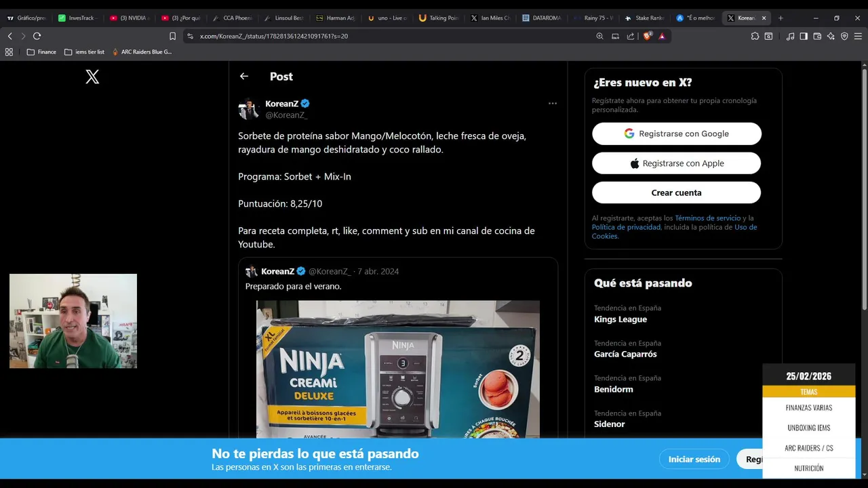Open the apps grid icon in bookmarks bar
This screenshot has width=868, height=488.
point(9,52)
